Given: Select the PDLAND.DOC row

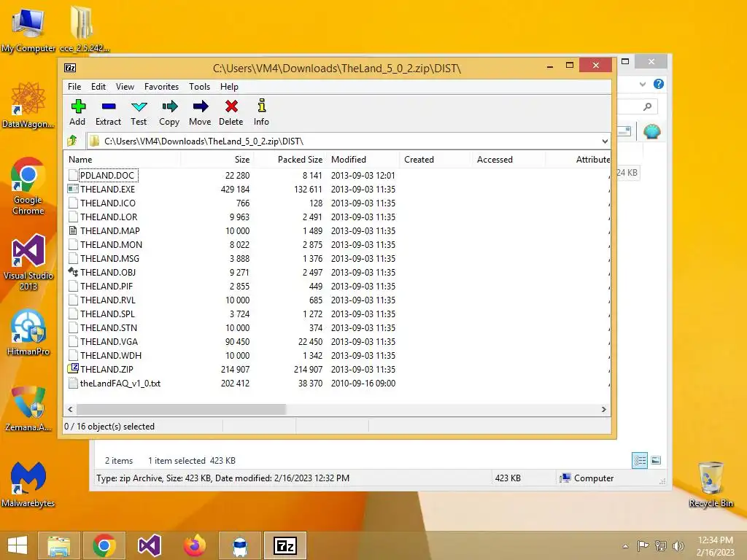Looking at the screenshot, I should coord(337,175).
